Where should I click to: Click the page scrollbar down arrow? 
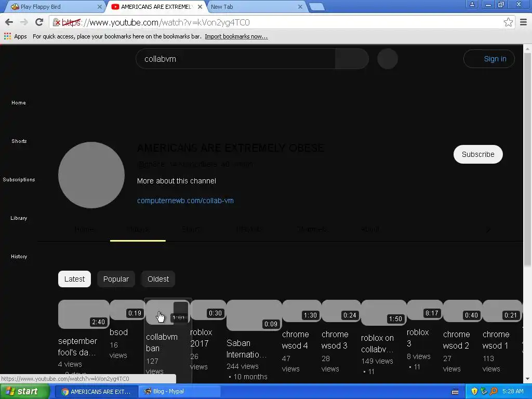(527, 379)
